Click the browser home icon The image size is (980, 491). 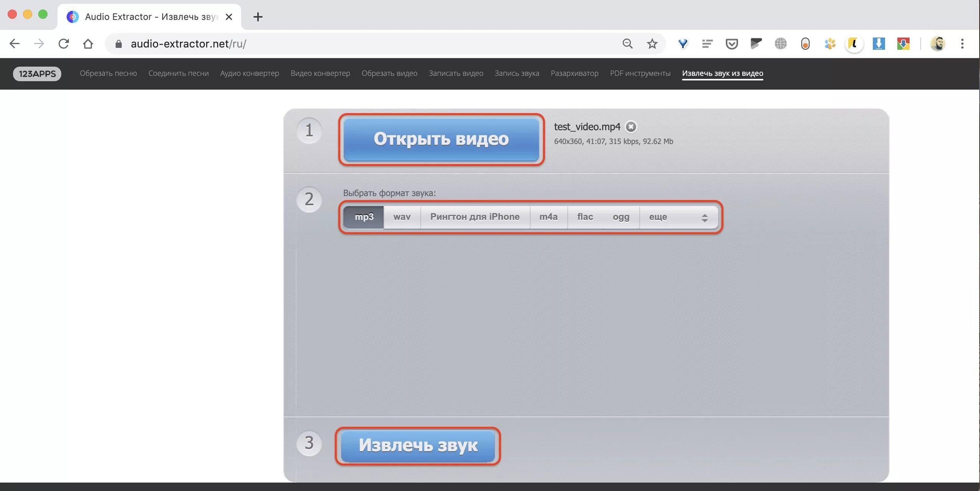[x=88, y=44]
